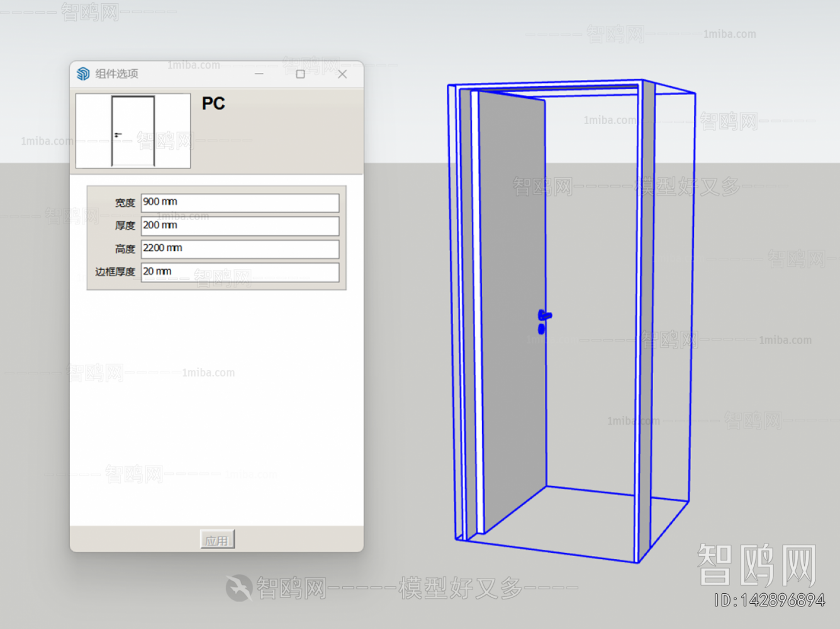The width and height of the screenshot is (840, 629).
Task: Click the minimize button of 组件选项 dialog
Action: [x=259, y=74]
